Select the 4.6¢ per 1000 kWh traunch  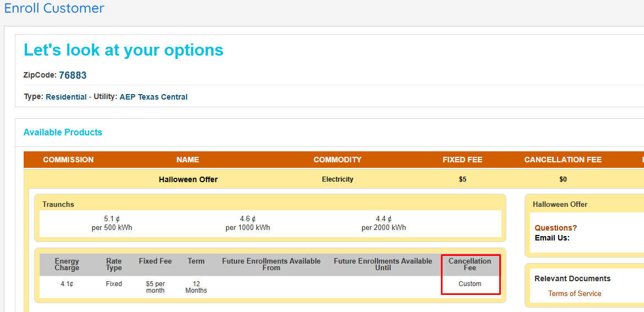click(x=248, y=223)
